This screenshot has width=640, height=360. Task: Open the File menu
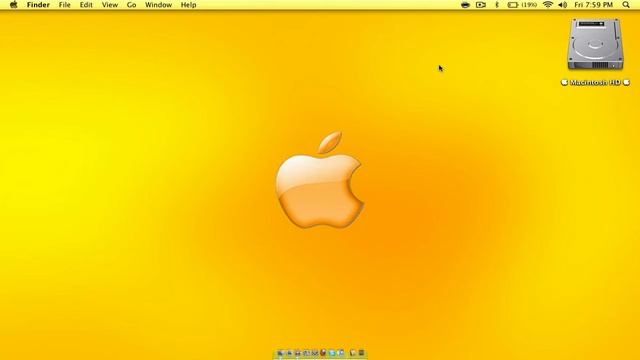pos(64,5)
